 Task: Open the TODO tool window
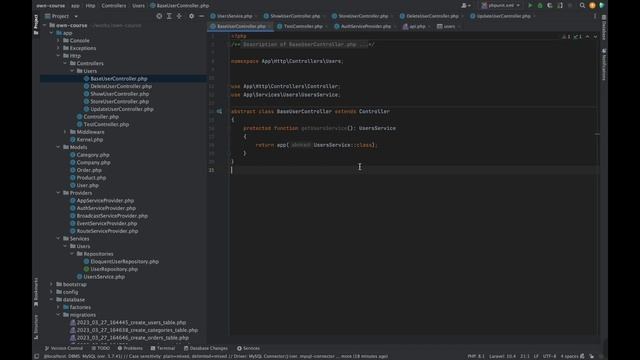click(101, 349)
